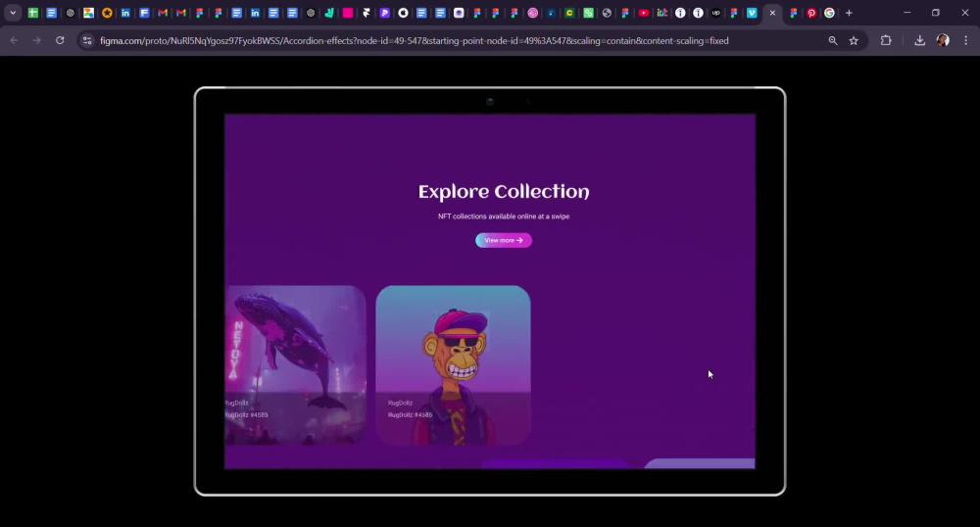
Task: Switch to the Dribbble tab
Action: coord(532,13)
